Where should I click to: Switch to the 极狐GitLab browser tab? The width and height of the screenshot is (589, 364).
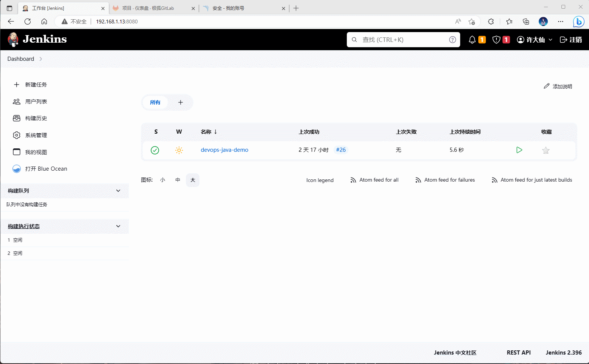point(154,8)
